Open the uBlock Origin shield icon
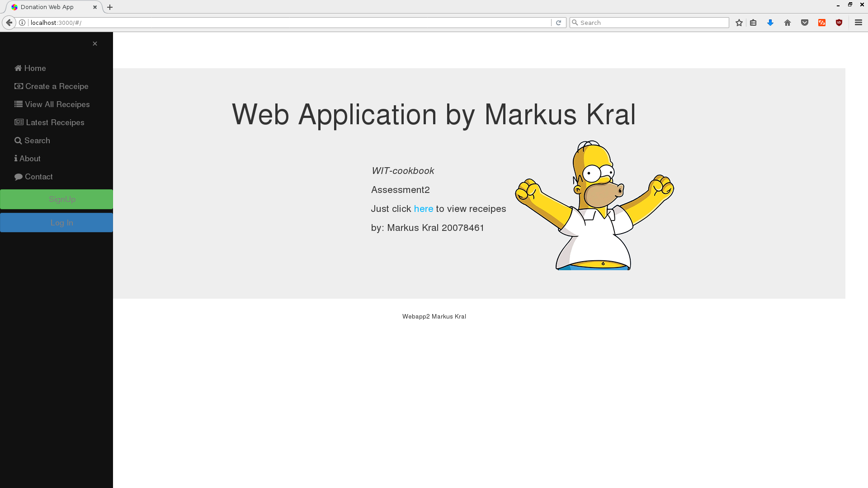This screenshot has width=868, height=488. tap(839, 23)
